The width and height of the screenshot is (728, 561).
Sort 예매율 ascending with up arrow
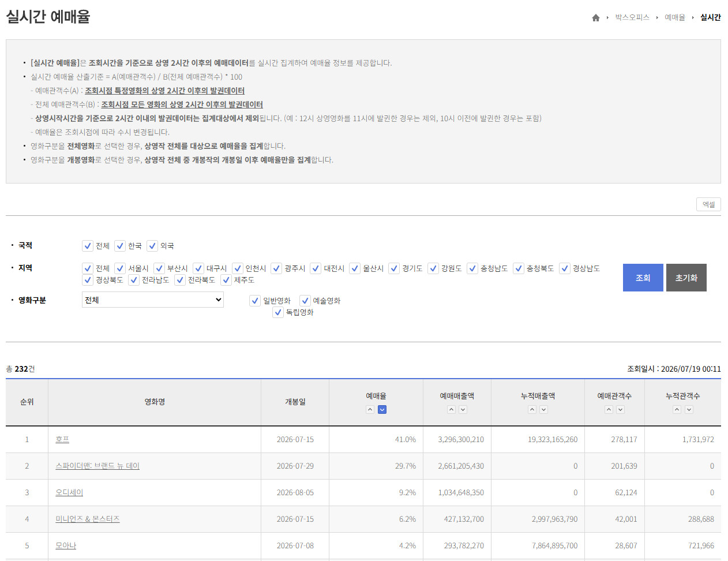click(x=370, y=410)
